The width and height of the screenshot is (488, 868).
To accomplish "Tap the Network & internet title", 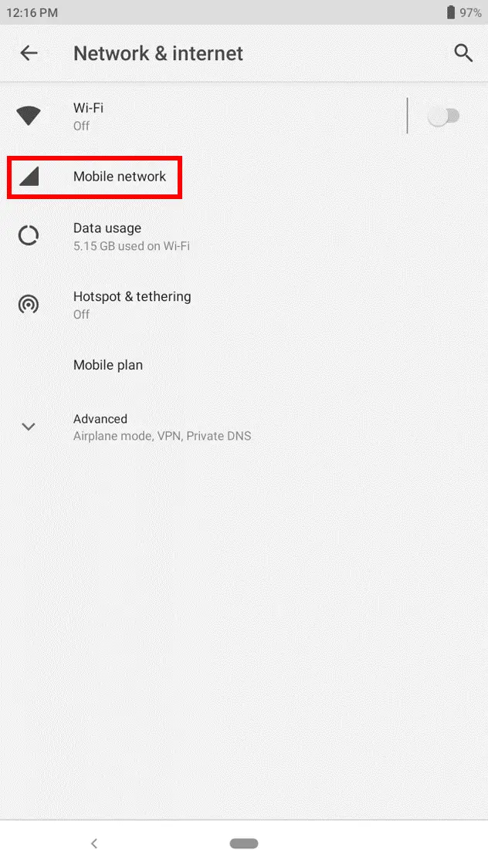I will coord(158,53).
